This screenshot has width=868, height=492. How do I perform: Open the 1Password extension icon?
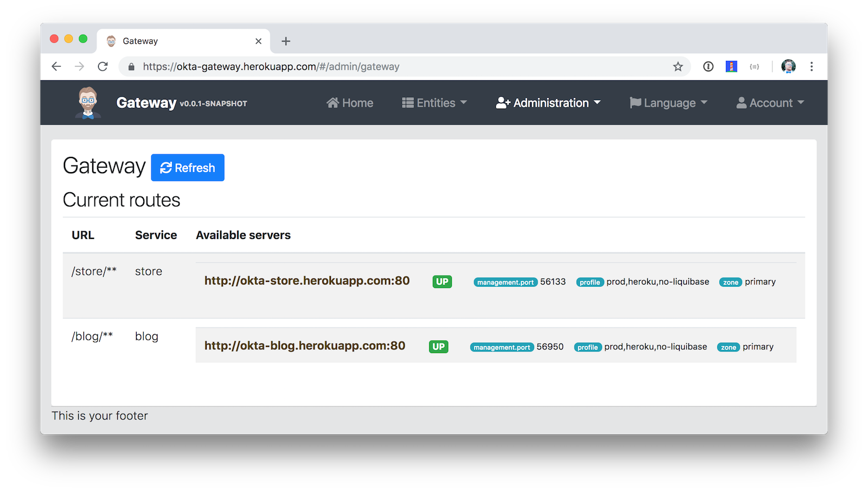click(x=708, y=67)
